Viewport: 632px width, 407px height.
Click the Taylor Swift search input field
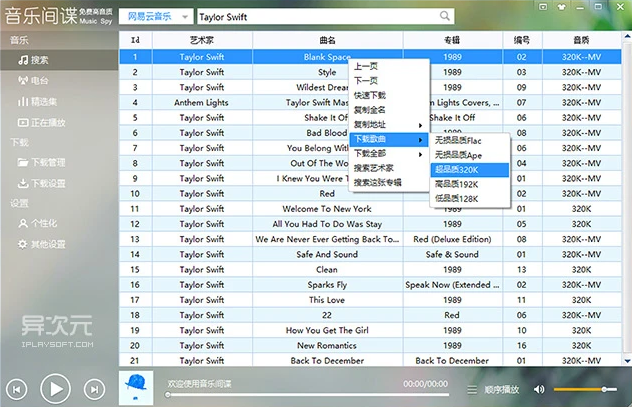tap(318, 17)
